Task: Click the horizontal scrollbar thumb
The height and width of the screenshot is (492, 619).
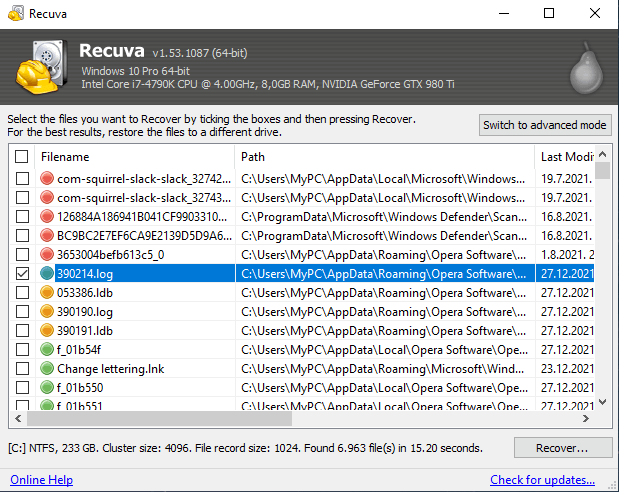Action: 159,419
